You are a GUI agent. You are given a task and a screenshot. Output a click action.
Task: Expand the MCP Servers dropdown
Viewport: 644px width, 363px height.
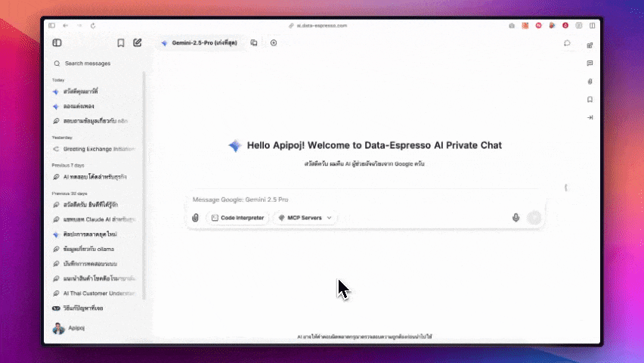(305, 218)
